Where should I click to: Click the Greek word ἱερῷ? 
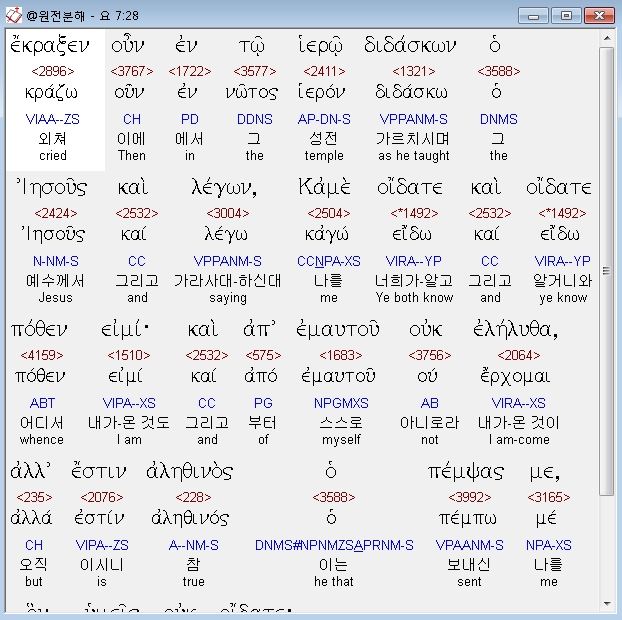(321, 45)
